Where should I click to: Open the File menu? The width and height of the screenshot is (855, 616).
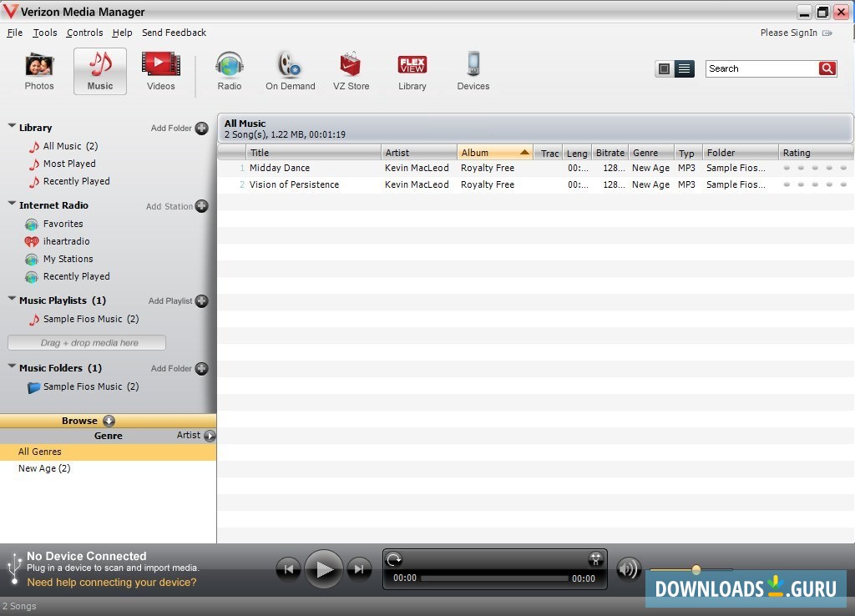coord(15,33)
